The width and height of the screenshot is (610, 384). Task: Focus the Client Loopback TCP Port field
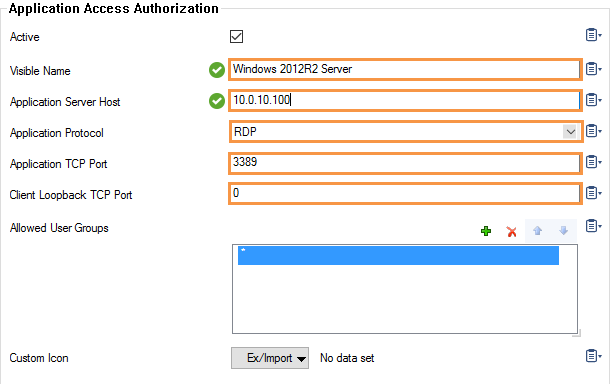click(405, 193)
